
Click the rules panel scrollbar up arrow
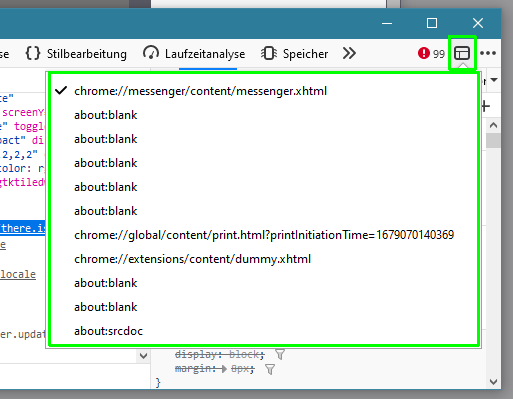[494, 126]
